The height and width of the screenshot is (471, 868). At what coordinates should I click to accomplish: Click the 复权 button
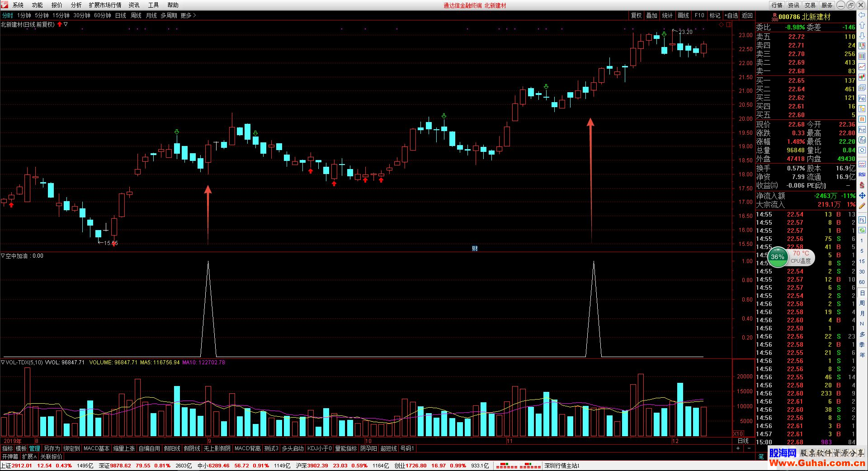[x=637, y=15]
